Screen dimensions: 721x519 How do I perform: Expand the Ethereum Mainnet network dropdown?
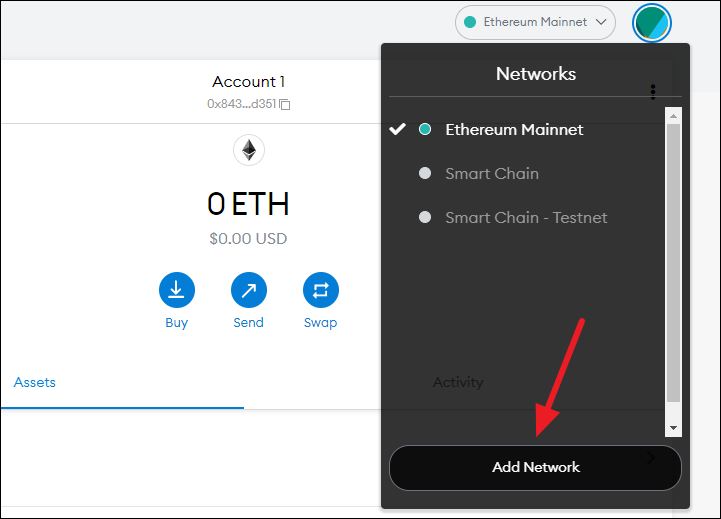click(x=535, y=22)
